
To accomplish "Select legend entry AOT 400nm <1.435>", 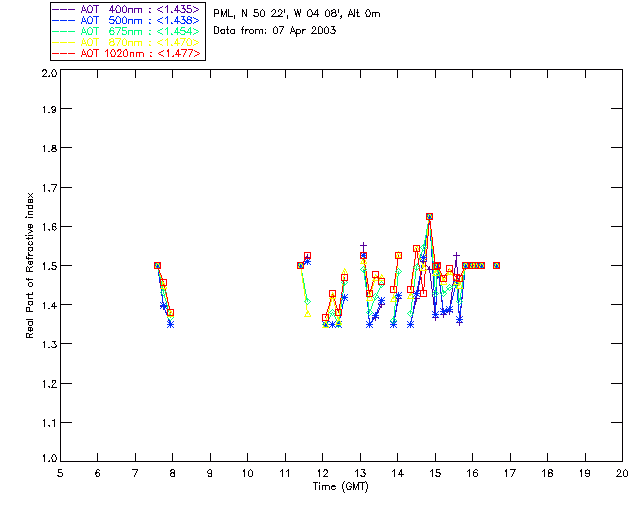I will [x=126, y=9].
